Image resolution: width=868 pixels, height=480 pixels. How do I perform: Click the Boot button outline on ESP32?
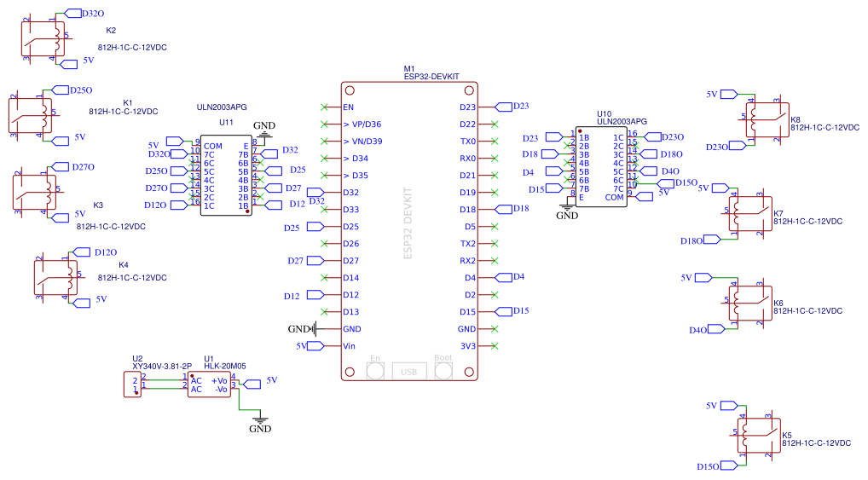(x=443, y=371)
